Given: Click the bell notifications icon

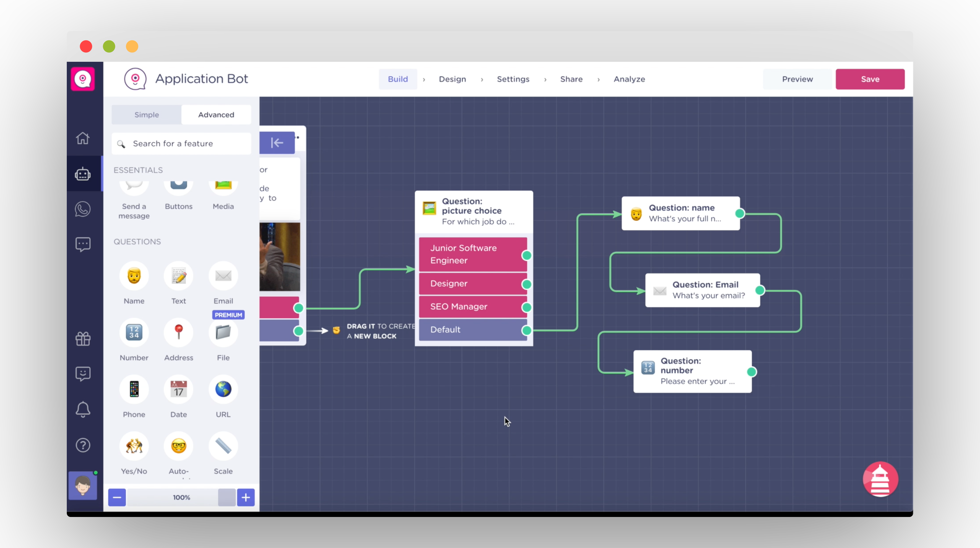Looking at the screenshot, I should (x=82, y=409).
